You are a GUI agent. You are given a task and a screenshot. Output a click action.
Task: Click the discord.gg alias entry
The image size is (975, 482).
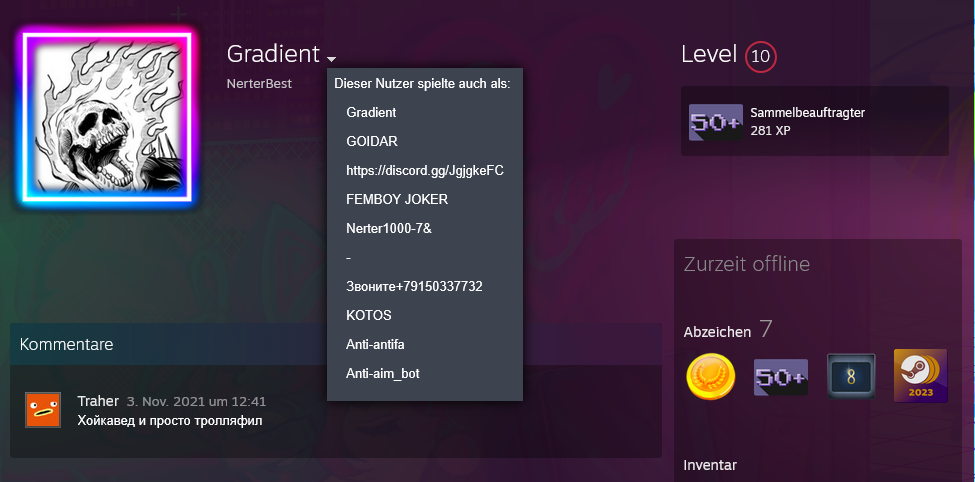424,171
